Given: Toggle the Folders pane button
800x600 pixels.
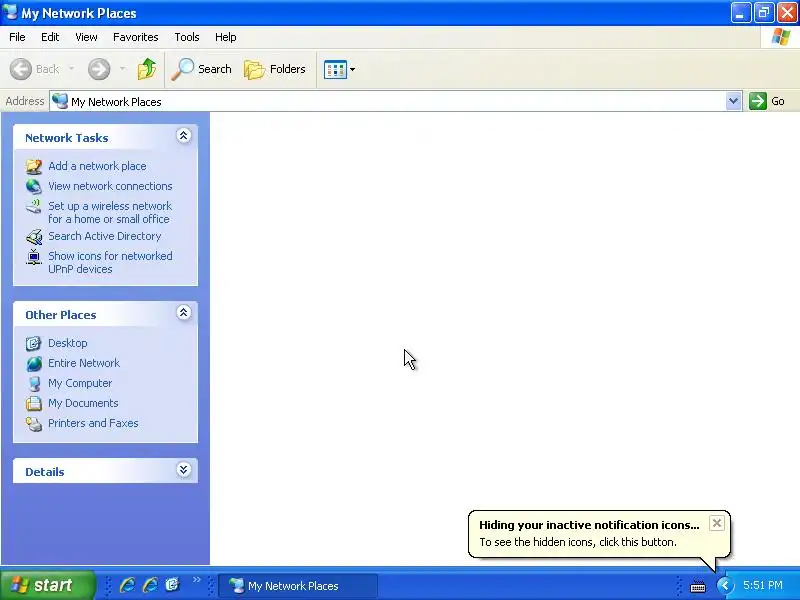Looking at the screenshot, I should (x=274, y=69).
